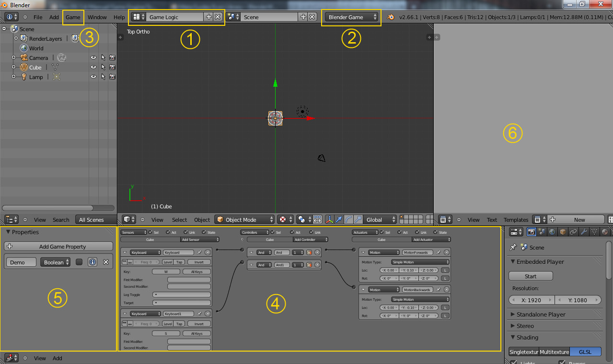
Task: Add a new screen layout with plus
Action: tap(208, 17)
